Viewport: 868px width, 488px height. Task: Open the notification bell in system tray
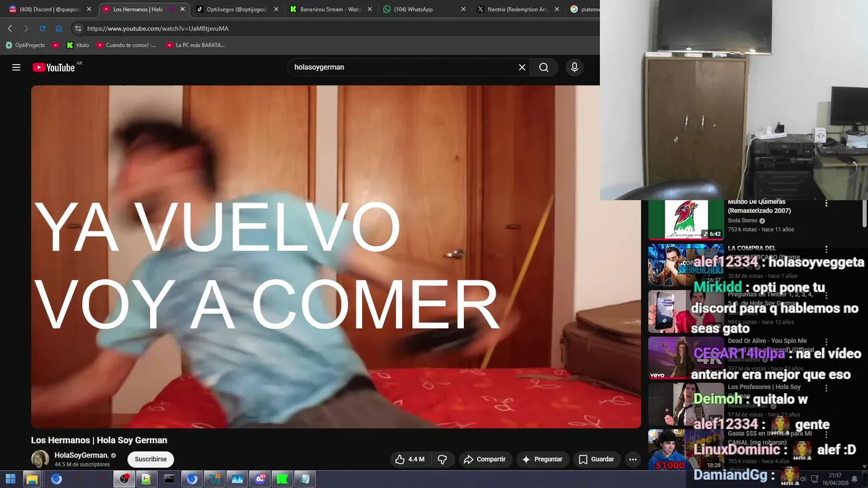854,479
